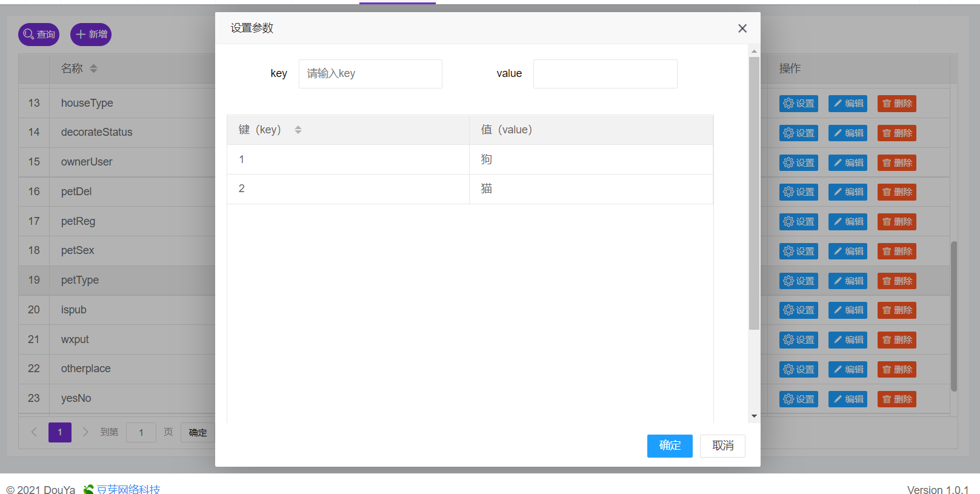This screenshot has height=494, width=980.
Task: Click the value input field
Action: 605,74
